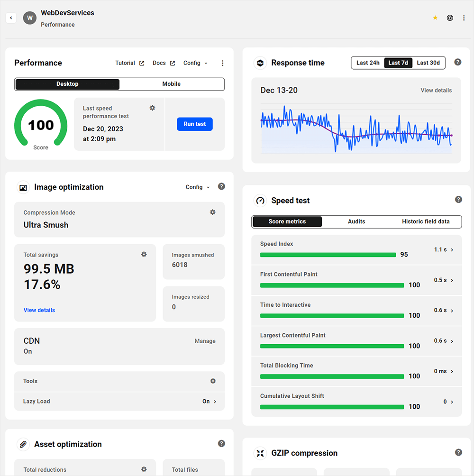
Task: Click the Speed test gauge icon
Action: click(x=260, y=201)
